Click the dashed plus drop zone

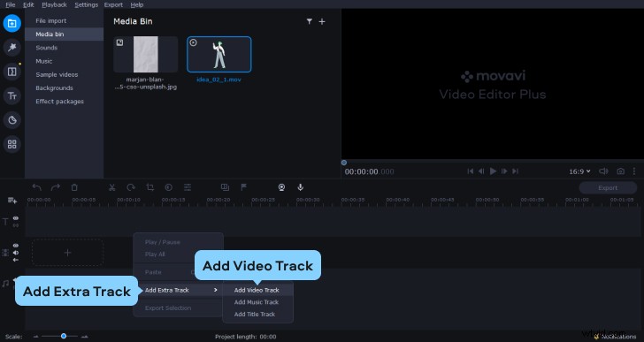[68, 253]
